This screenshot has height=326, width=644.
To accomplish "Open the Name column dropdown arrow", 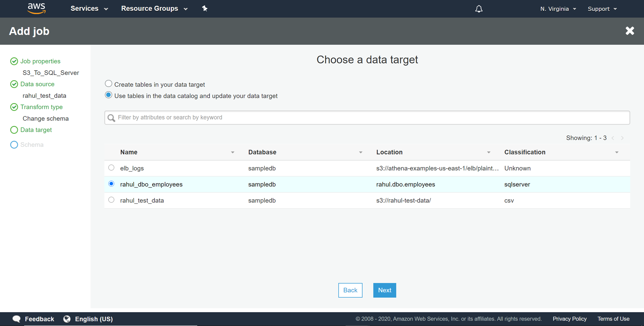I will click(232, 153).
